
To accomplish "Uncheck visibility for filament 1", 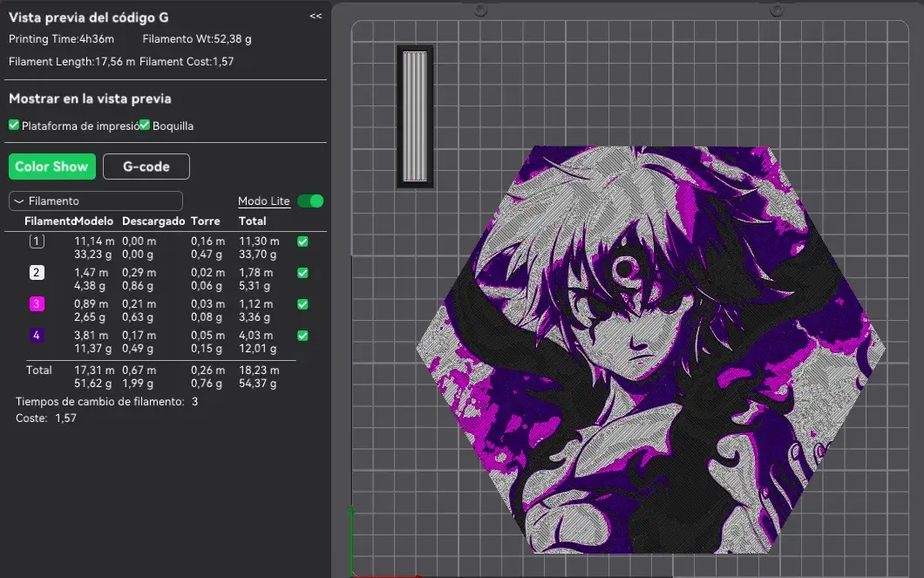I will tap(302, 241).
